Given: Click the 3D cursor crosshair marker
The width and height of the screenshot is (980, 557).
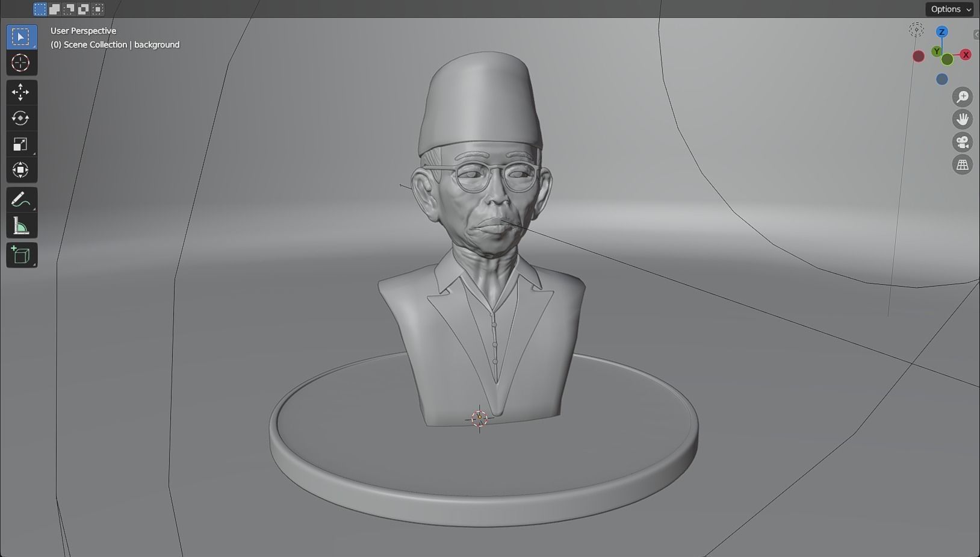Looking at the screenshot, I should (479, 419).
